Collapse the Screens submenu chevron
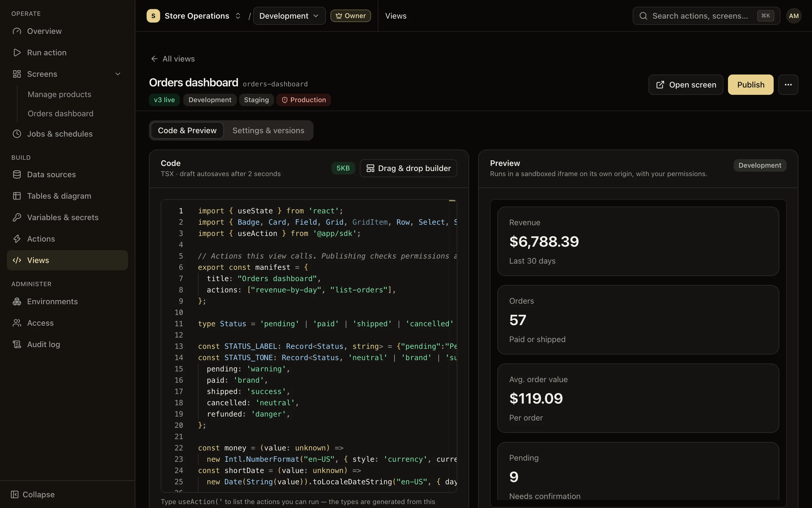This screenshot has height=508, width=812. pos(118,74)
